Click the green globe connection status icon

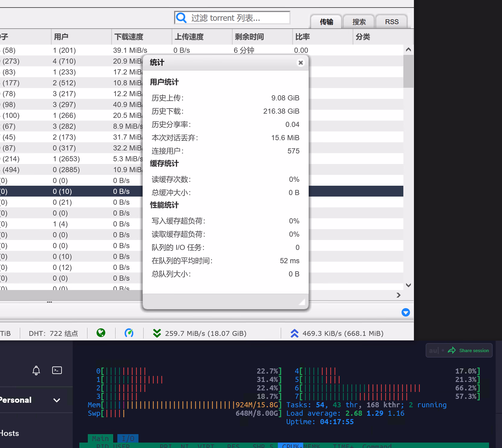click(101, 333)
